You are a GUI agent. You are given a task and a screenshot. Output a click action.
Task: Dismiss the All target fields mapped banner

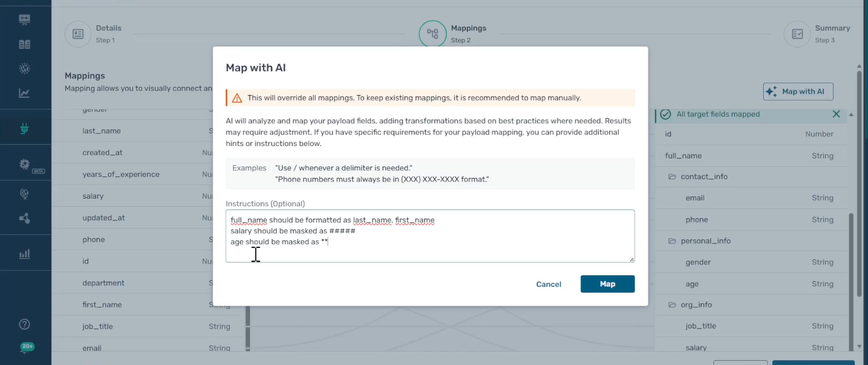coord(836,114)
